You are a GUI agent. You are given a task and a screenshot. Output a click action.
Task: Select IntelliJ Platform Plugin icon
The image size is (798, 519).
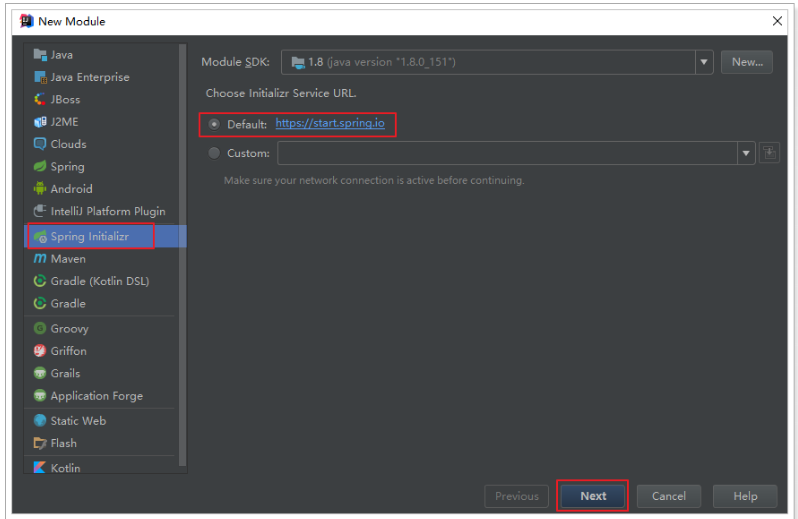tap(40, 211)
